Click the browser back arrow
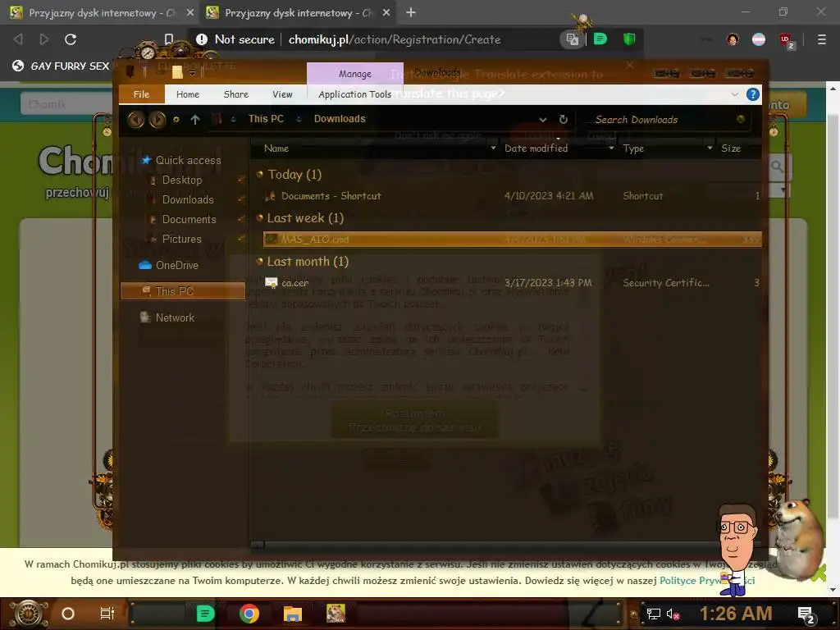The image size is (840, 630). pos(18,39)
